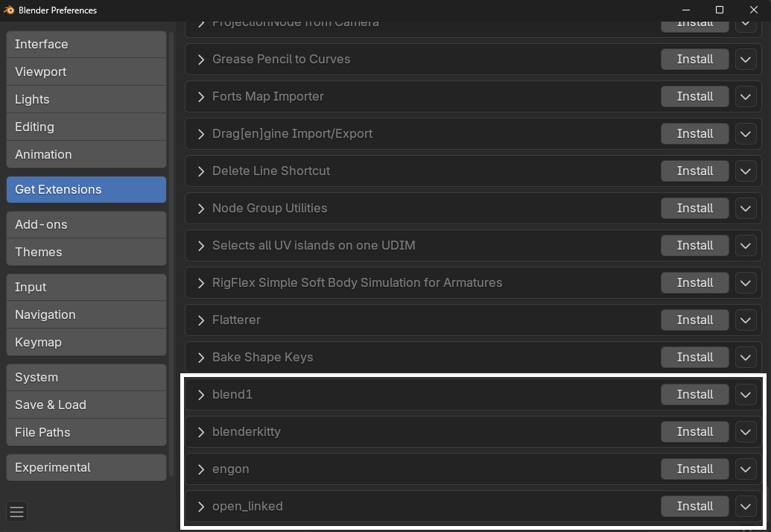Expand the Bake Shape Keys entry
Viewport: 771px width, 532px height.
[x=200, y=357]
